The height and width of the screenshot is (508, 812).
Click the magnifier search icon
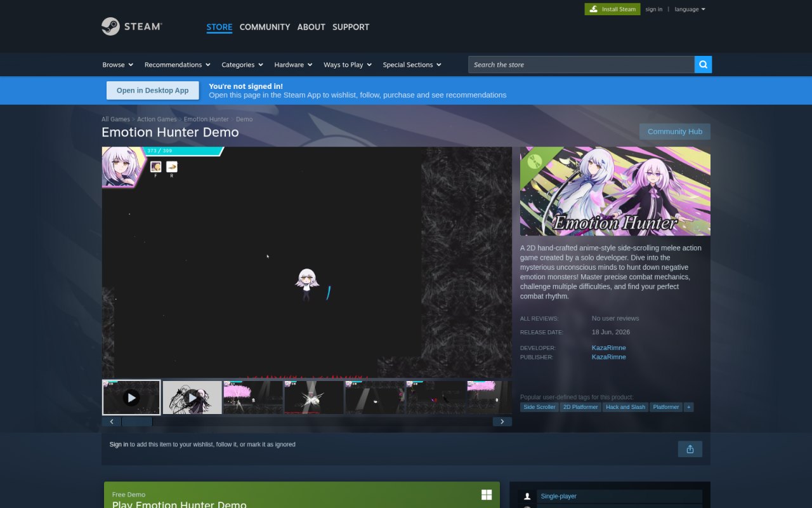click(x=703, y=65)
